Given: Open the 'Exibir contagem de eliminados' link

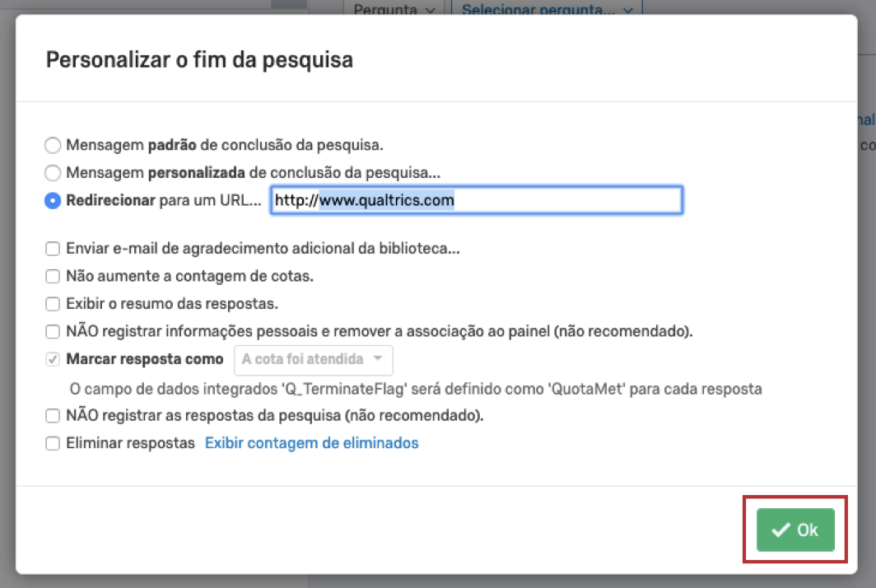Looking at the screenshot, I should (311, 443).
